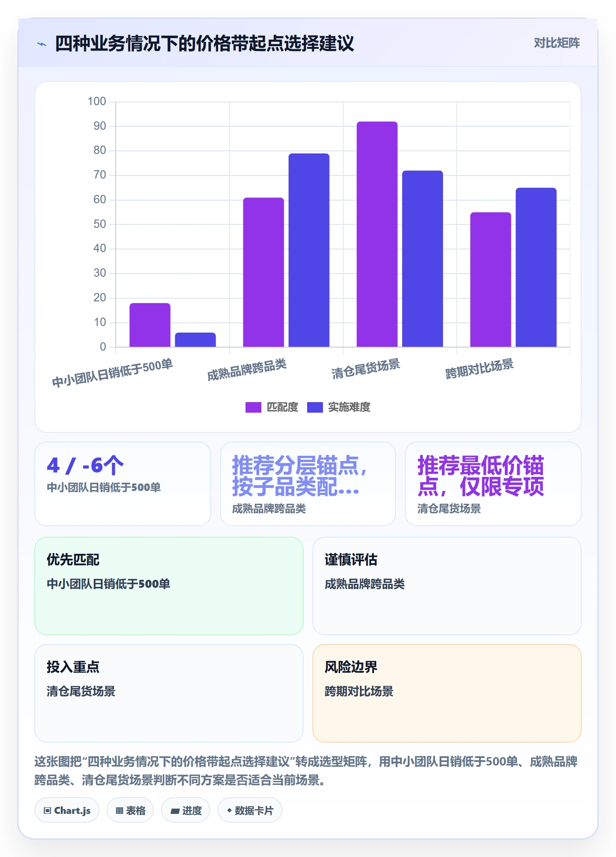Click the 实施难度 legend label
Screen dimensions: 616x857
point(349,407)
